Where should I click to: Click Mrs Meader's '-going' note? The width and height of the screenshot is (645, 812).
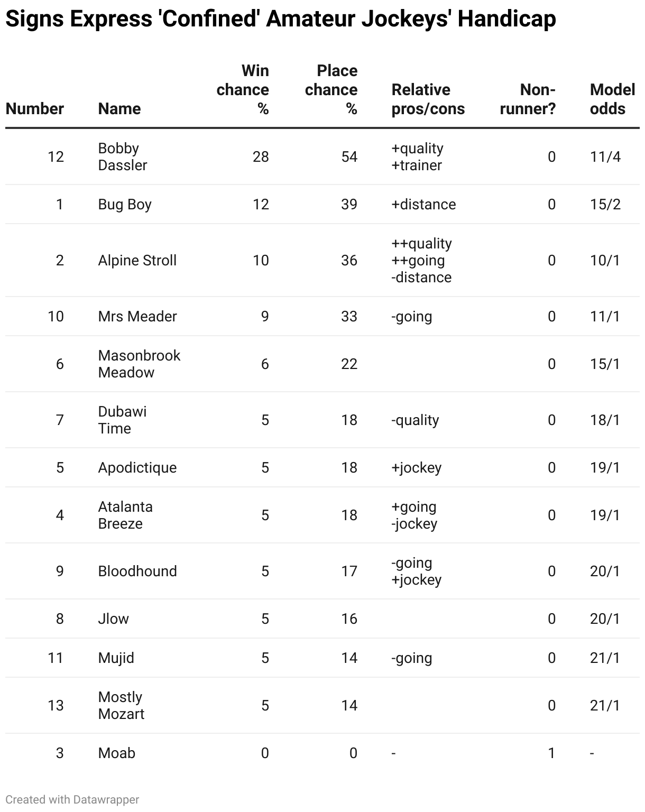point(412,316)
